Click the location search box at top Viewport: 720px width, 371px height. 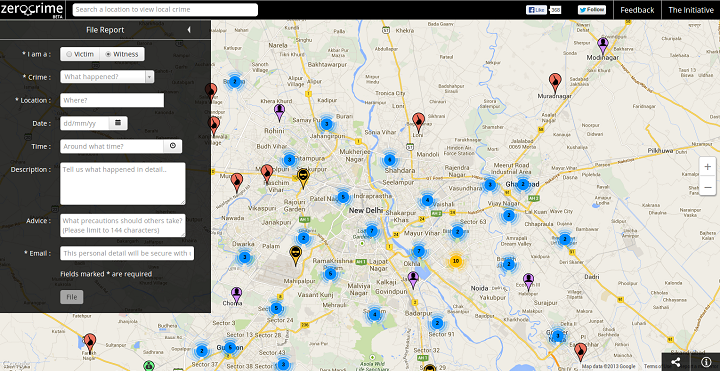165,10
